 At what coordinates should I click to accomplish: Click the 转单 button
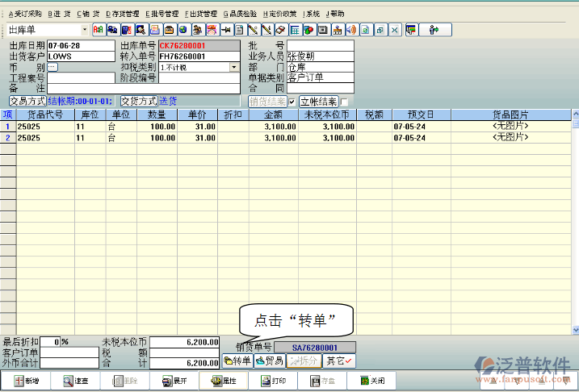(237, 361)
